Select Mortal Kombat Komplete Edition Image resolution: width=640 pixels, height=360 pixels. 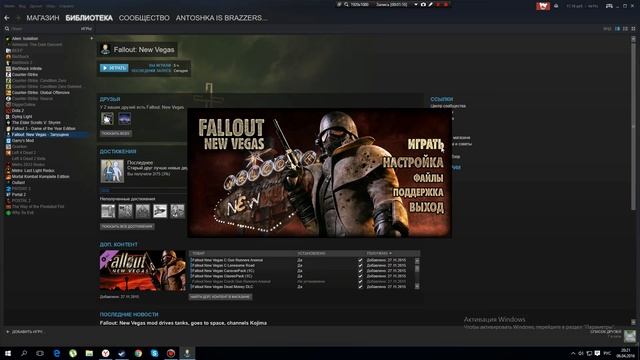(40, 177)
